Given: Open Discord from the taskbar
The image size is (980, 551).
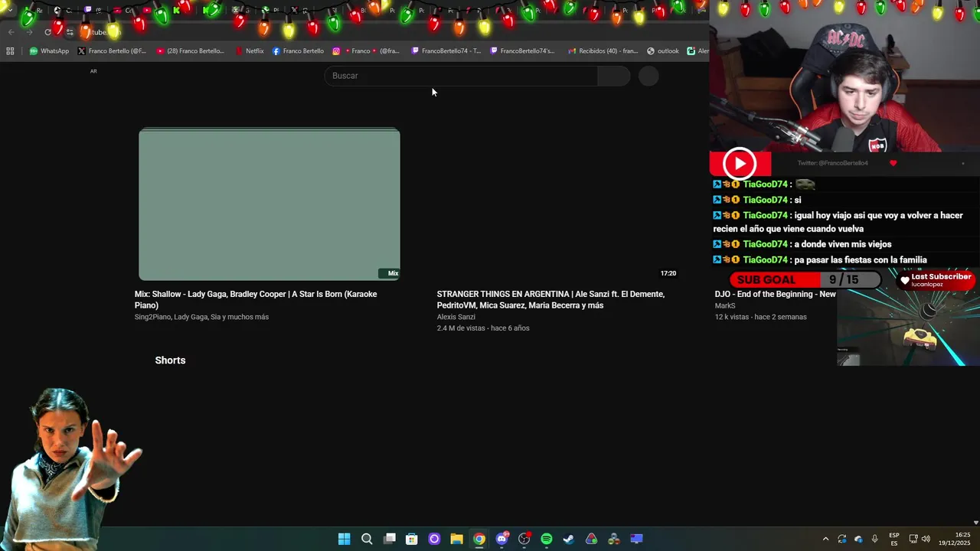Looking at the screenshot, I should (501, 539).
